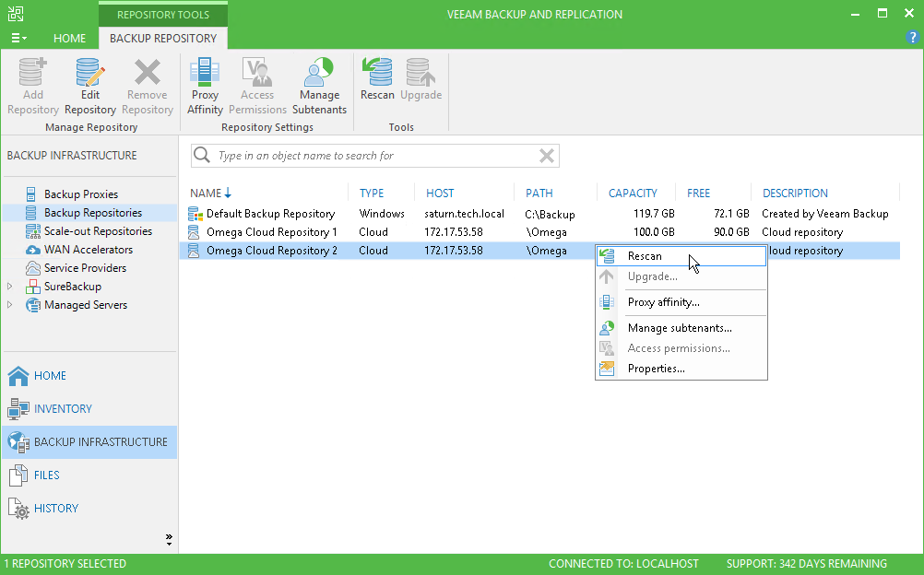Viewport: 924px width, 575px height.
Task: Focus the object name search field
Action: click(375, 156)
